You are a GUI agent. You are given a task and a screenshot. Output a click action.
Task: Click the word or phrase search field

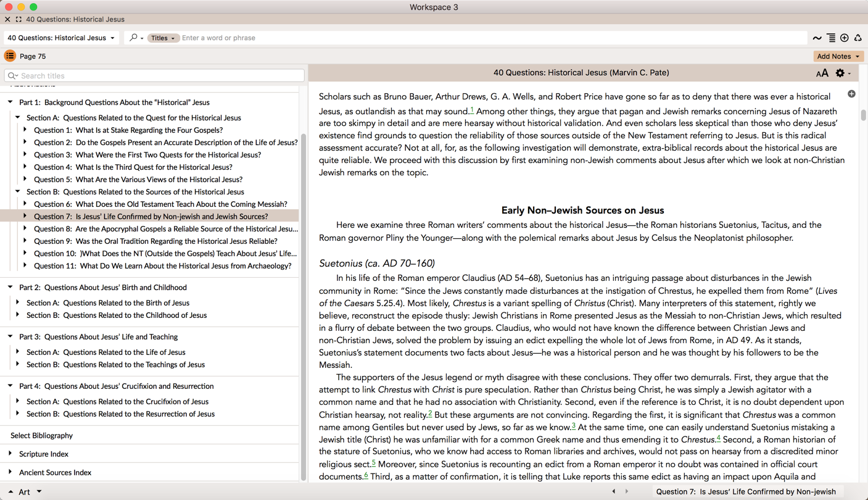[492, 38]
